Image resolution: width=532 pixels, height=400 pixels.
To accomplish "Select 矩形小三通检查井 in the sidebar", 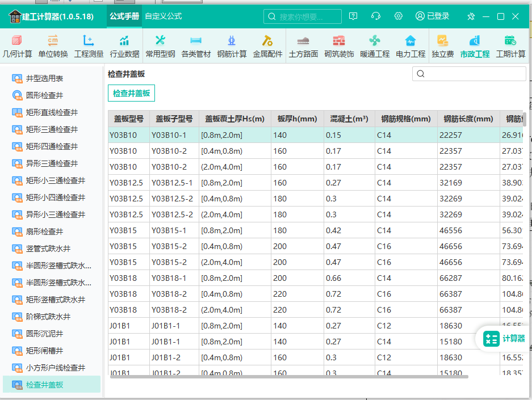I will 51,180.
